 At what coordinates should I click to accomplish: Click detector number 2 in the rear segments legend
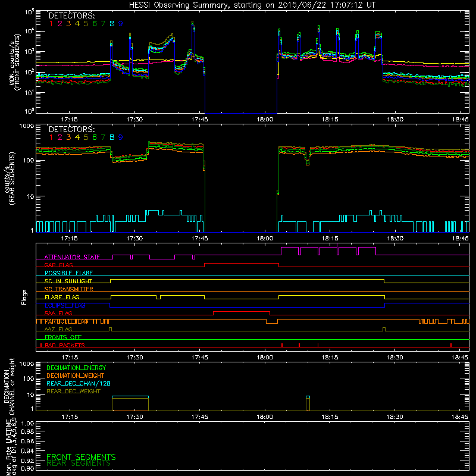[x=60, y=137]
